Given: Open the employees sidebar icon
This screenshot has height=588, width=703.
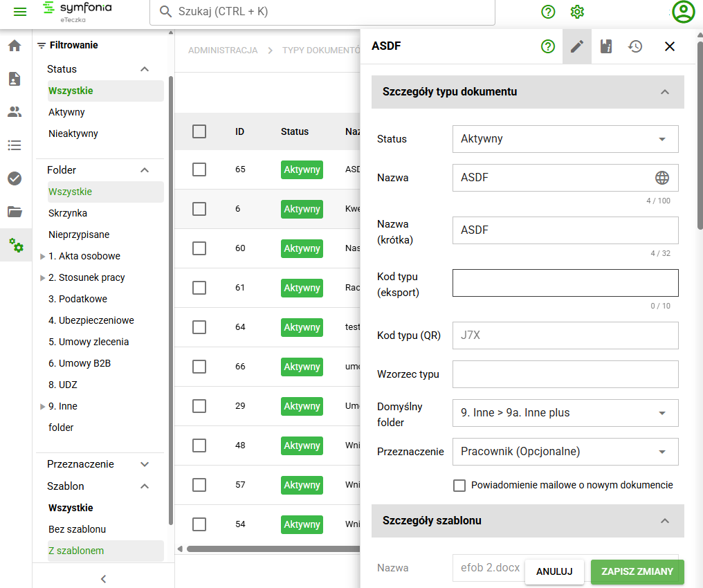Looking at the screenshot, I should (x=15, y=111).
